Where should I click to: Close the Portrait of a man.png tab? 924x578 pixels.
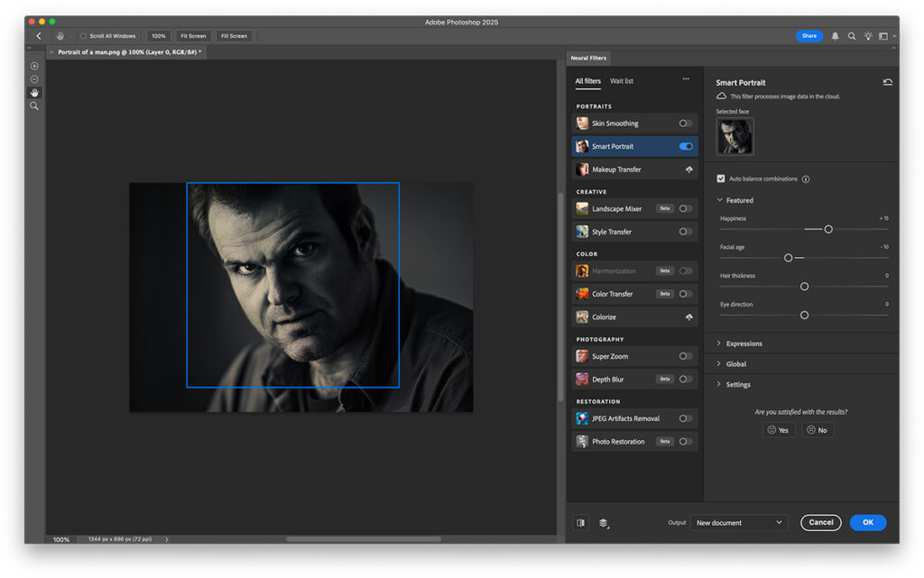[51, 52]
